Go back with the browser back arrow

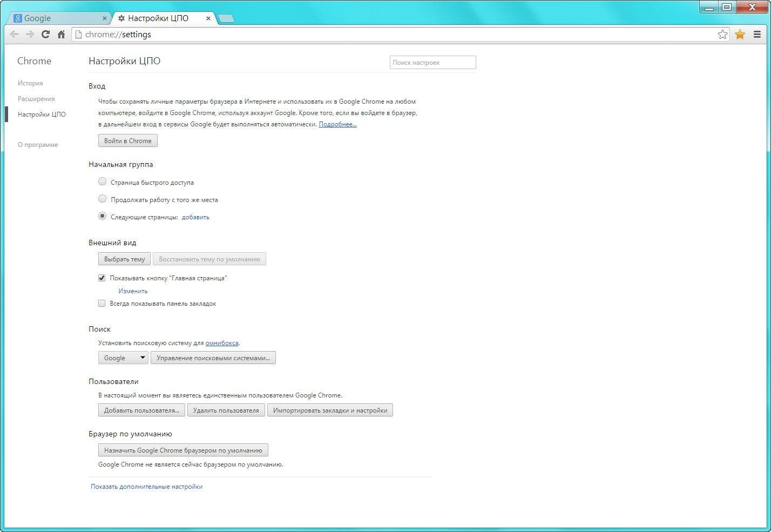tap(15, 35)
